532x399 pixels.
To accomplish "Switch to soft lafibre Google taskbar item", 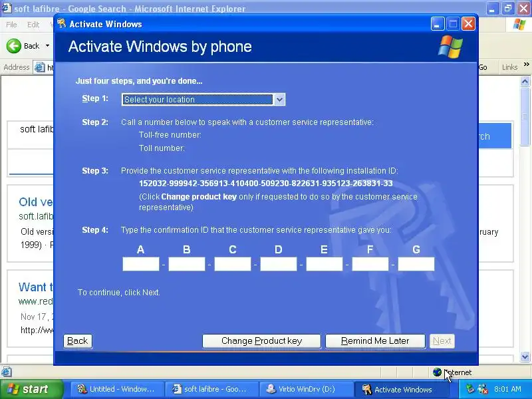I will [211, 389].
